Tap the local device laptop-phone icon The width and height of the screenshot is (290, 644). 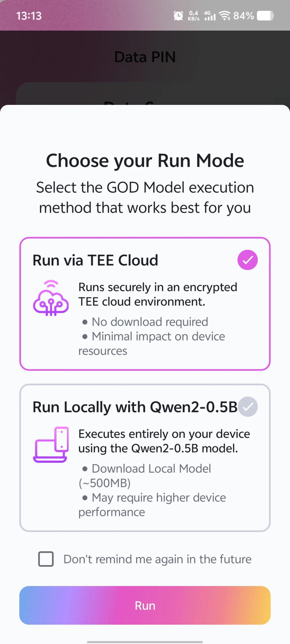pos(51,445)
